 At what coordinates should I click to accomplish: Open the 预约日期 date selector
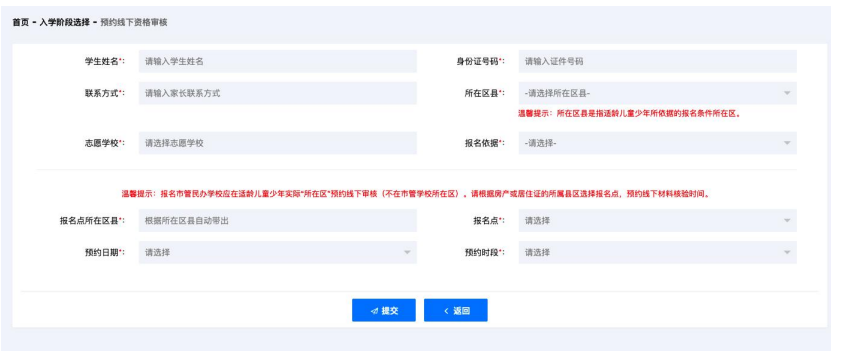pyautogui.click(x=278, y=252)
